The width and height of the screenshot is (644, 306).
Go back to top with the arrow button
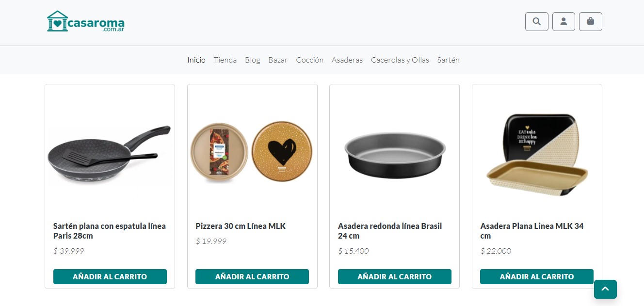(605, 289)
